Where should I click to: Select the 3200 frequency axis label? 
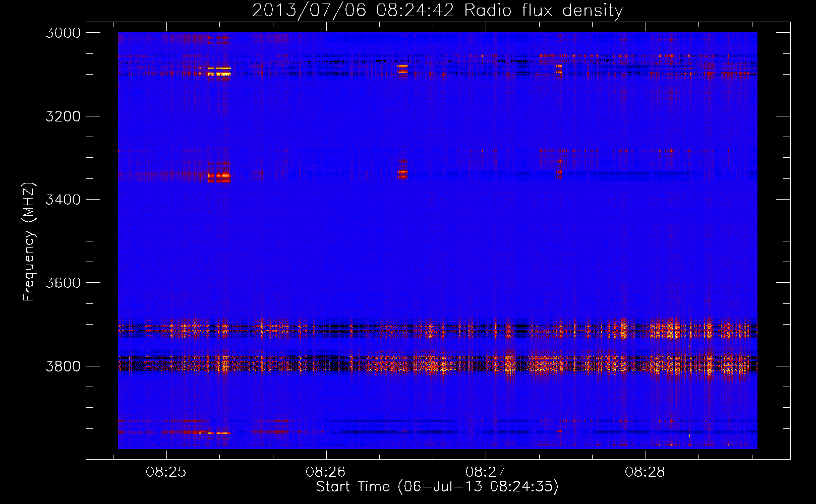(63, 116)
